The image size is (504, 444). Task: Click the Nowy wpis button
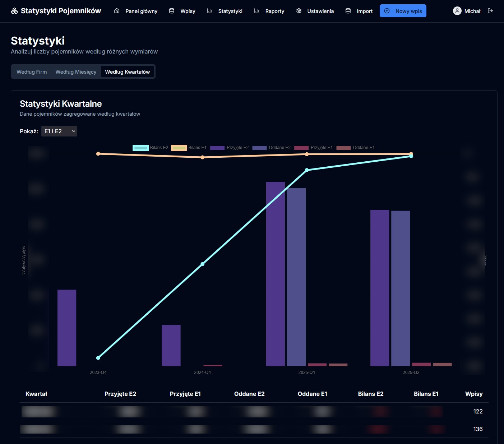(x=403, y=11)
